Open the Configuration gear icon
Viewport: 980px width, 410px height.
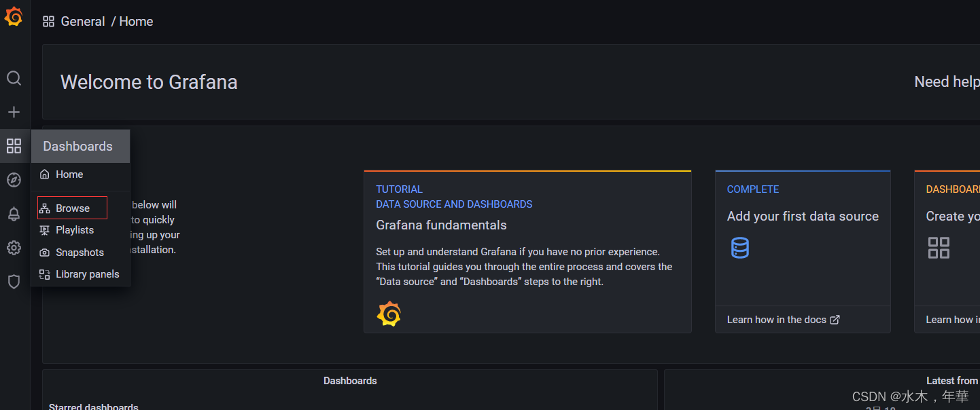pos(14,248)
